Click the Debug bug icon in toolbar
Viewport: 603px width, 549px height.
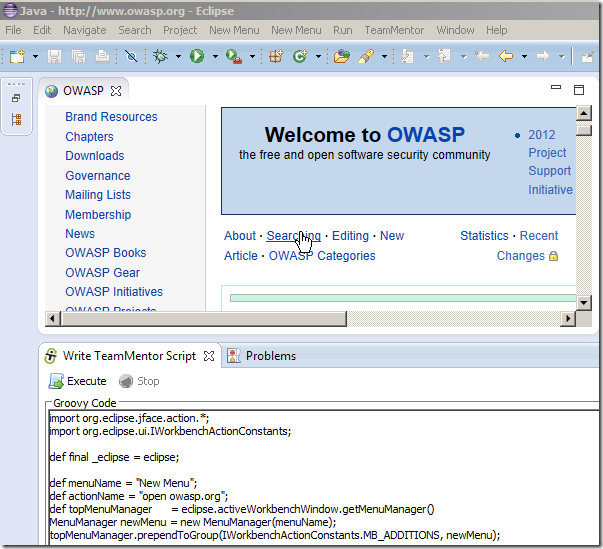pyautogui.click(x=160, y=57)
